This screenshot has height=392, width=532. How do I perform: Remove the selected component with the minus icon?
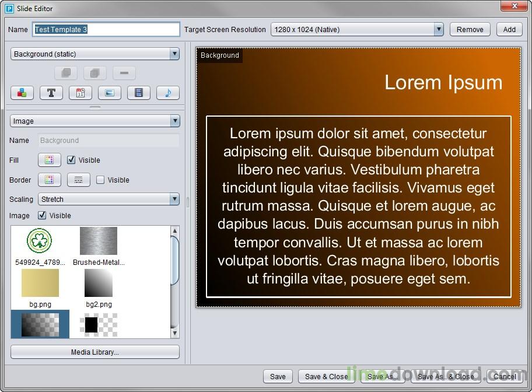click(124, 73)
